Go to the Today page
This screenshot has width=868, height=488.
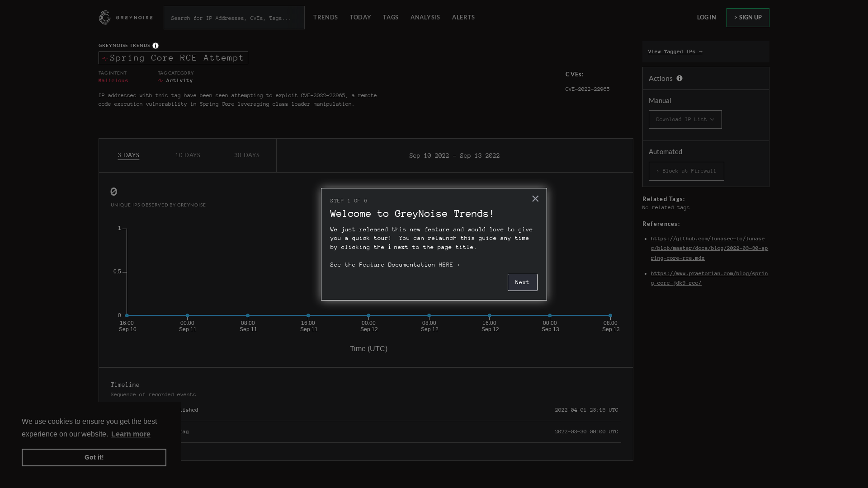360,18
